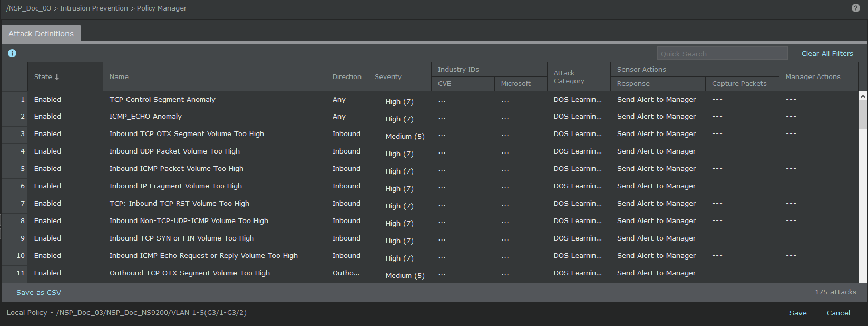Screen dimensions: 868x326
Task: Click Save as CSV link
Action: (x=38, y=292)
